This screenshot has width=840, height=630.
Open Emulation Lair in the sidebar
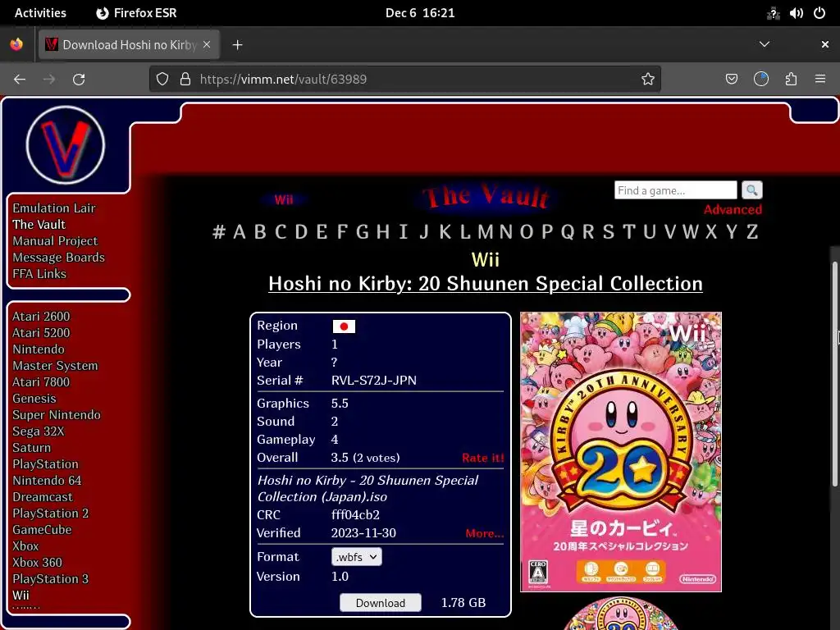pos(54,208)
